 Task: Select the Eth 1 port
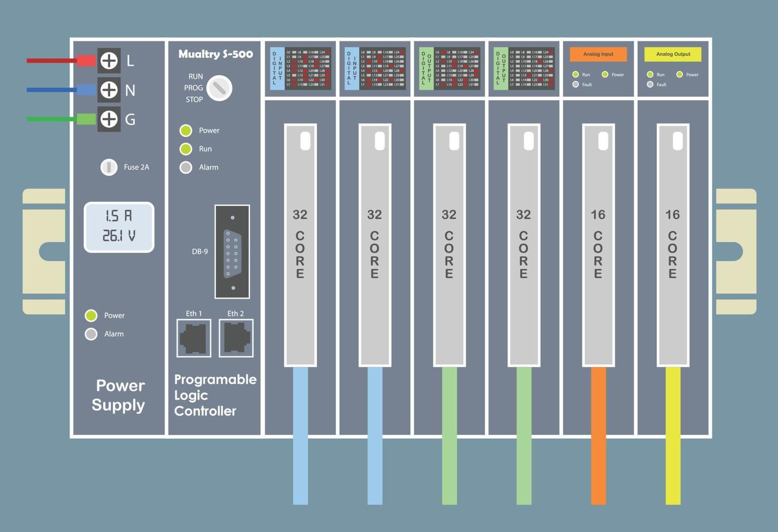pyautogui.click(x=193, y=338)
